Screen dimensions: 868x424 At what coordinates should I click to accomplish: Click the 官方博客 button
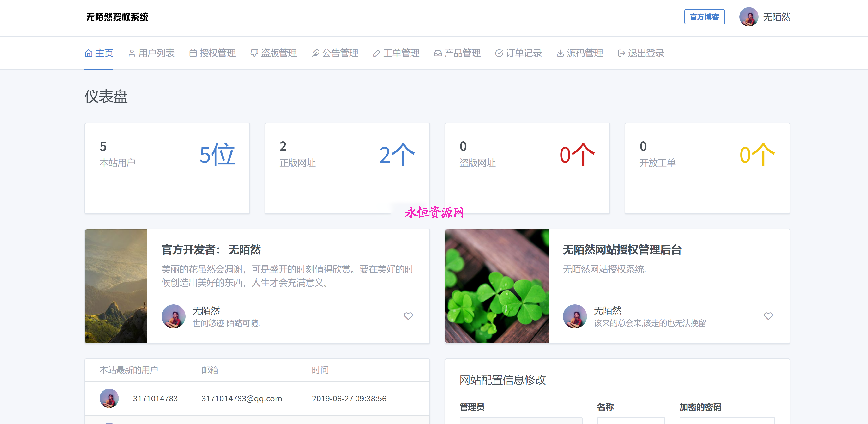[704, 17]
